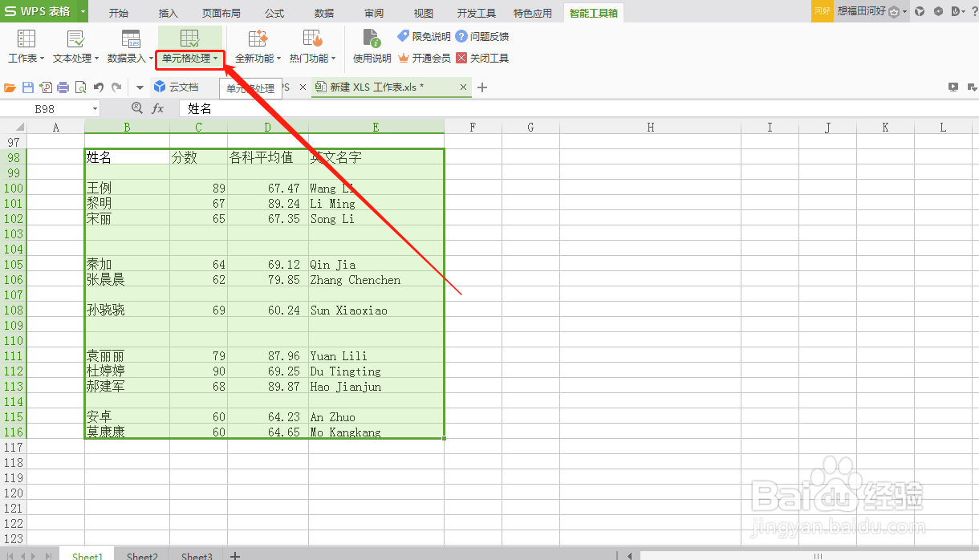
Task: Switch to the 插入 ribbon tab
Action: 169,13
